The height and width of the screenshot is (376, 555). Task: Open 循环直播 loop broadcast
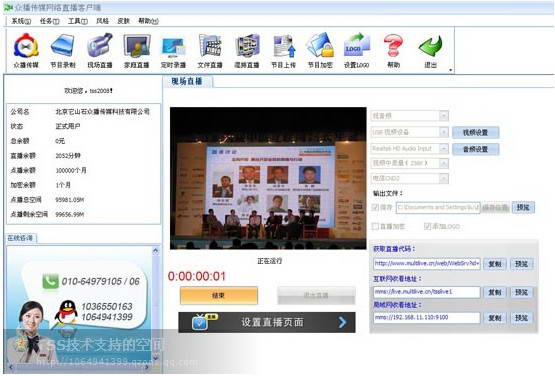pos(247,46)
